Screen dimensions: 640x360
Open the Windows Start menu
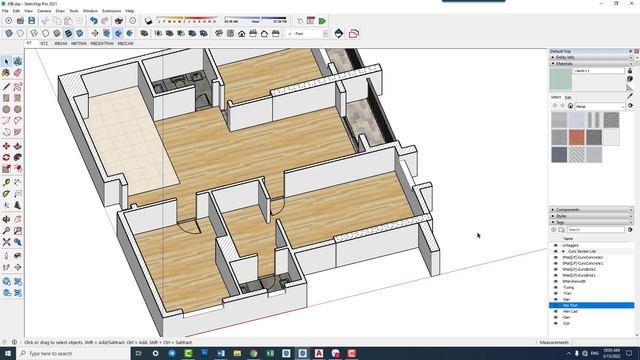click(8, 353)
